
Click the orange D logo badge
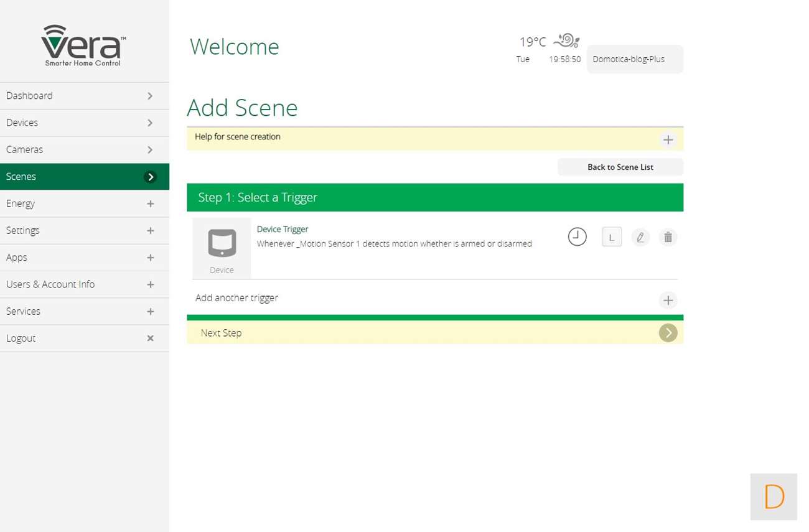[774, 497]
